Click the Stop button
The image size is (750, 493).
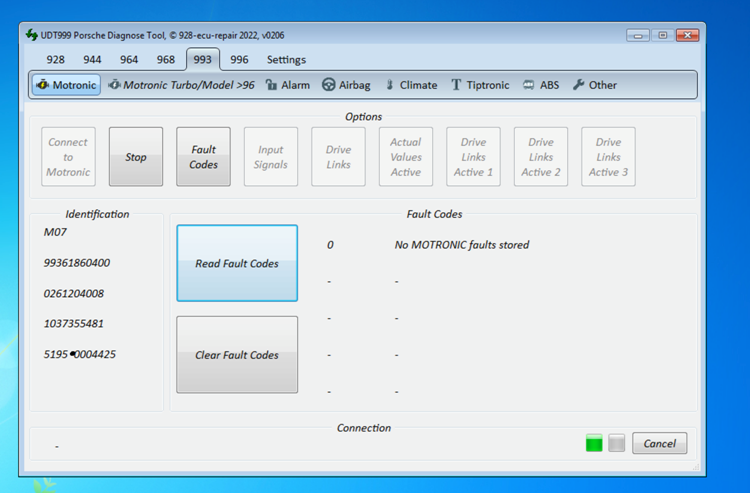coord(136,157)
